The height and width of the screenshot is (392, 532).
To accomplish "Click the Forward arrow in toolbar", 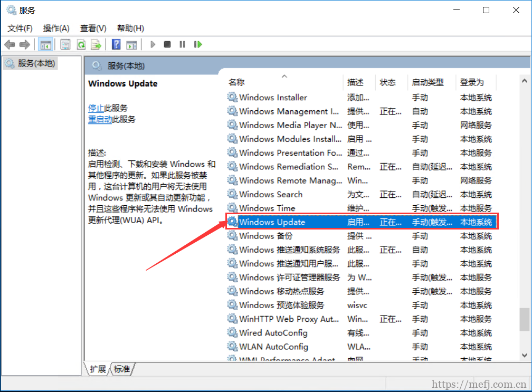I will coord(24,44).
